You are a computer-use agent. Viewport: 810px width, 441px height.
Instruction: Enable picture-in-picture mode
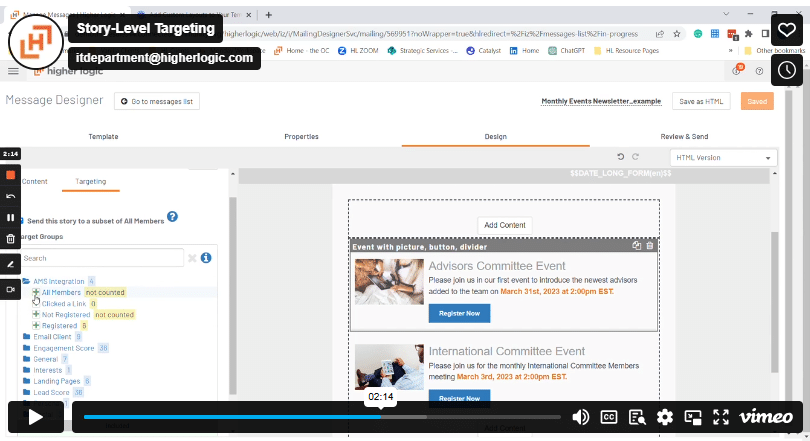693,417
